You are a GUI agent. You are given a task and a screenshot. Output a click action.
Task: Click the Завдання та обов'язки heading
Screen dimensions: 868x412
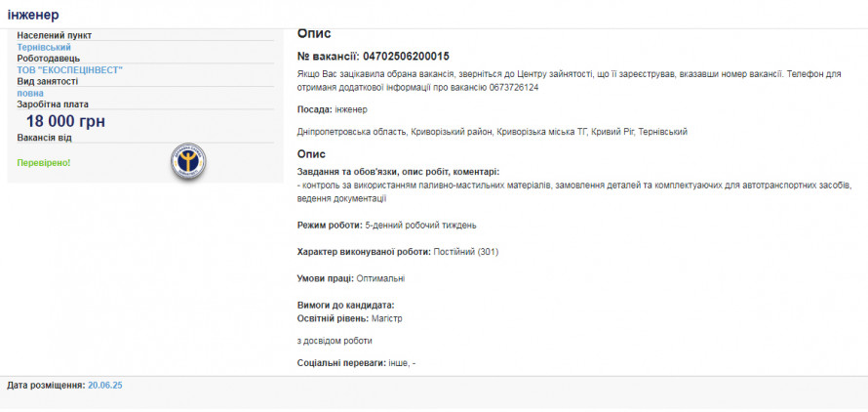pos(398,172)
